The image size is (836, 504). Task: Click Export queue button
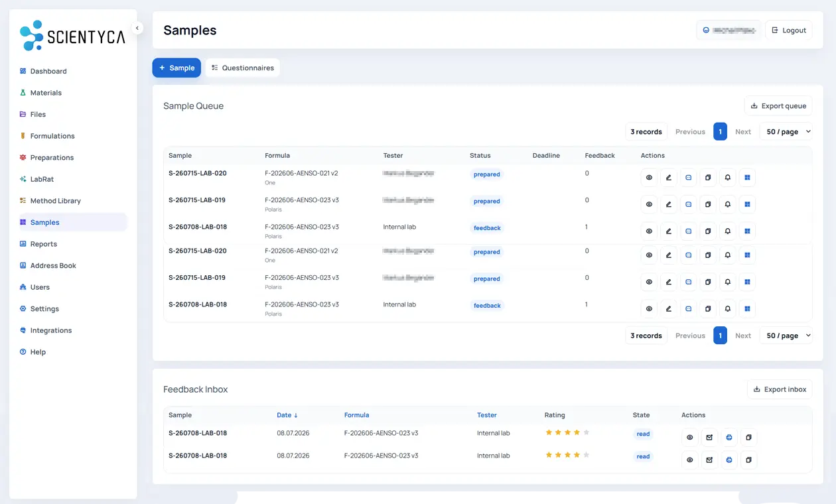click(x=778, y=106)
